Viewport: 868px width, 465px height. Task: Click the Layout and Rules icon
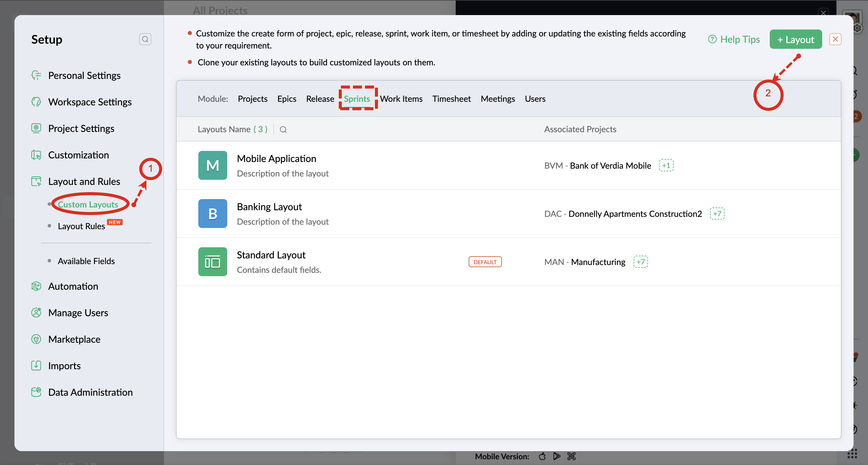click(36, 182)
